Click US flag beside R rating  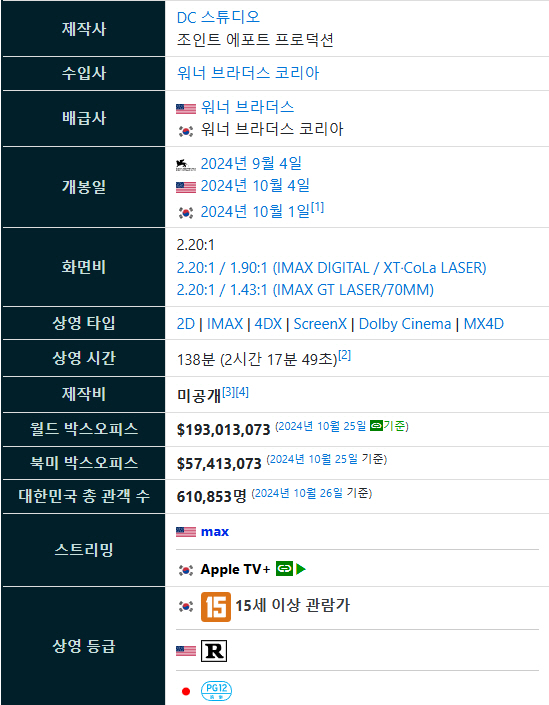tap(186, 651)
